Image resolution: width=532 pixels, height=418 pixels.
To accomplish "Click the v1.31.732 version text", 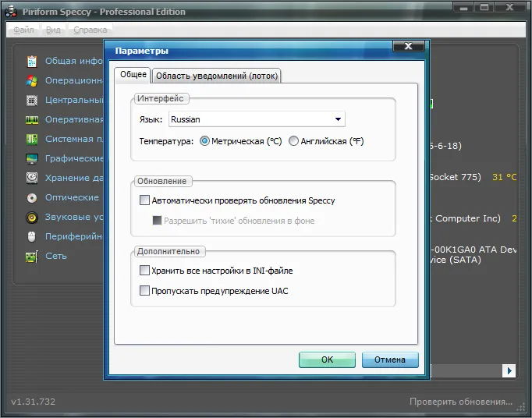I will click(x=33, y=402).
